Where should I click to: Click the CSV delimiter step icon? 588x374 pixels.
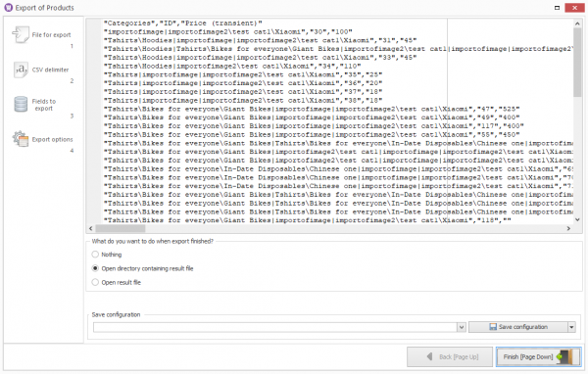21,70
